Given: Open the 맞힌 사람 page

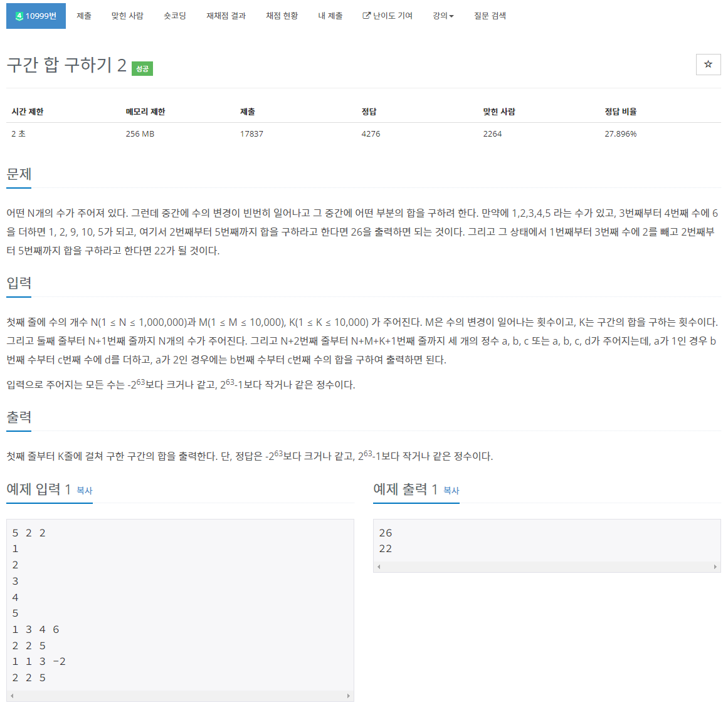Looking at the screenshot, I should point(129,16).
